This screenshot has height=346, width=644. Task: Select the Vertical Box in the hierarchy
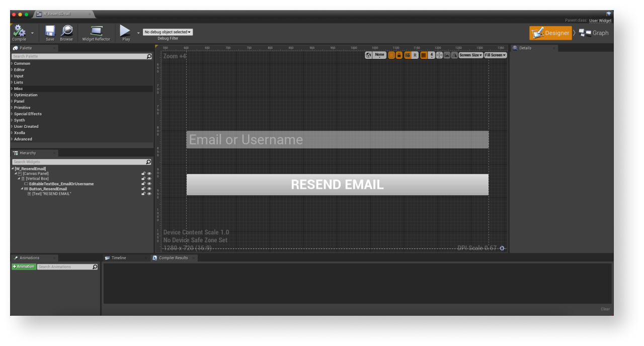(37, 179)
